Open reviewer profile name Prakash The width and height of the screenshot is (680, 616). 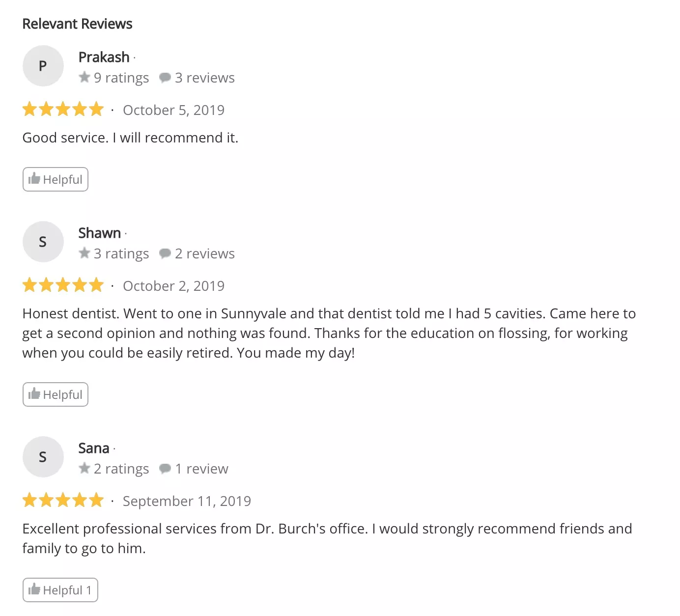click(104, 57)
